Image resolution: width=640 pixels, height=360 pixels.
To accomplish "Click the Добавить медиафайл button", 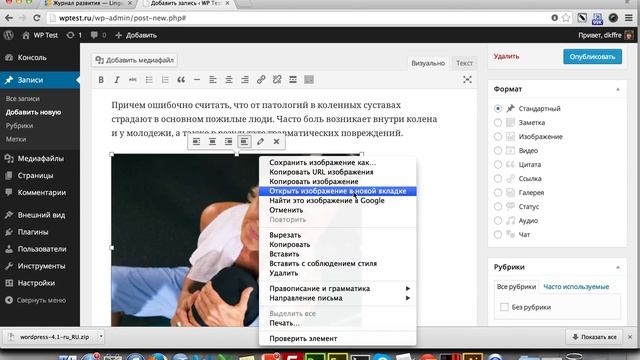I will [x=134, y=60].
